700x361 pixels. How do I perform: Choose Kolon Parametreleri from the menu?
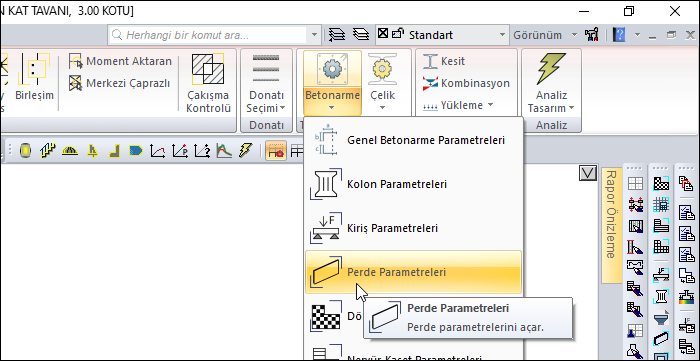pyautogui.click(x=413, y=184)
